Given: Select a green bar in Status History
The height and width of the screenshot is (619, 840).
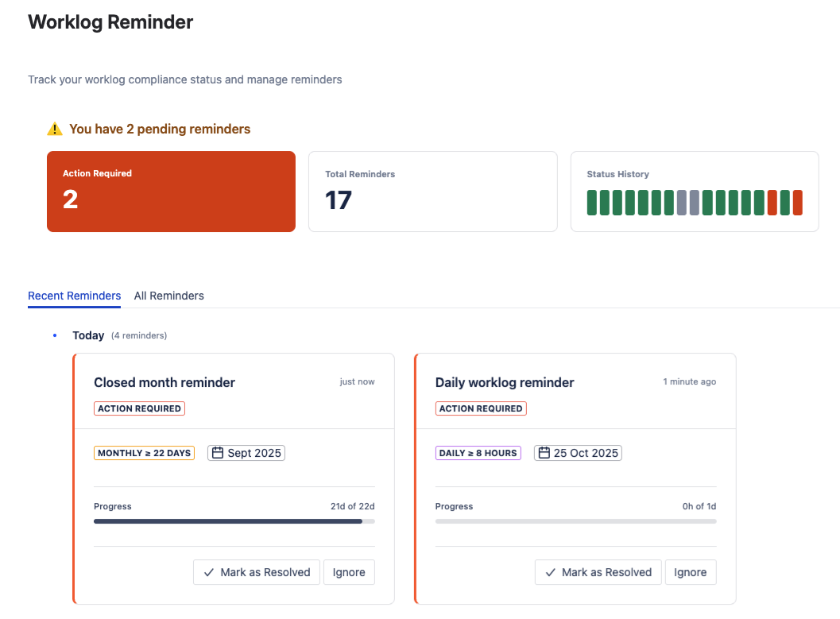Looking at the screenshot, I should pos(593,203).
